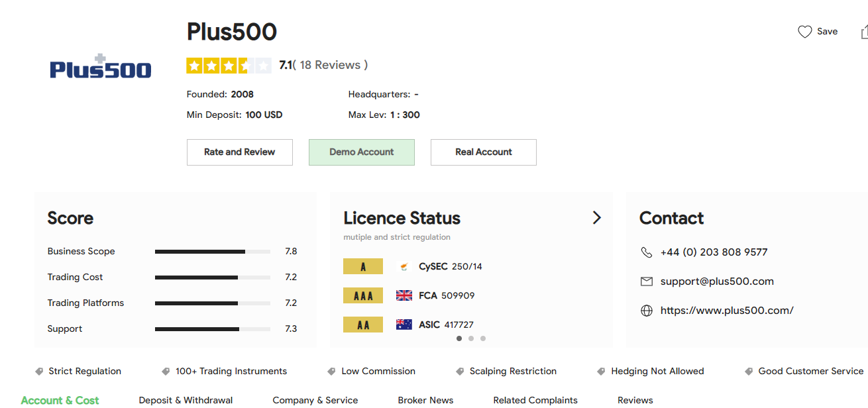The image size is (868, 408).
Task: Click the Low Commission tag
Action: (378, 372)
